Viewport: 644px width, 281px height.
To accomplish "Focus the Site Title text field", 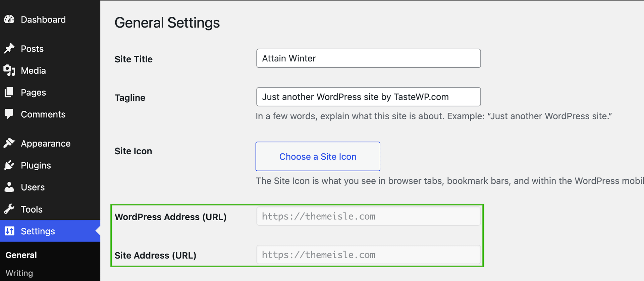I will [368, 58].
